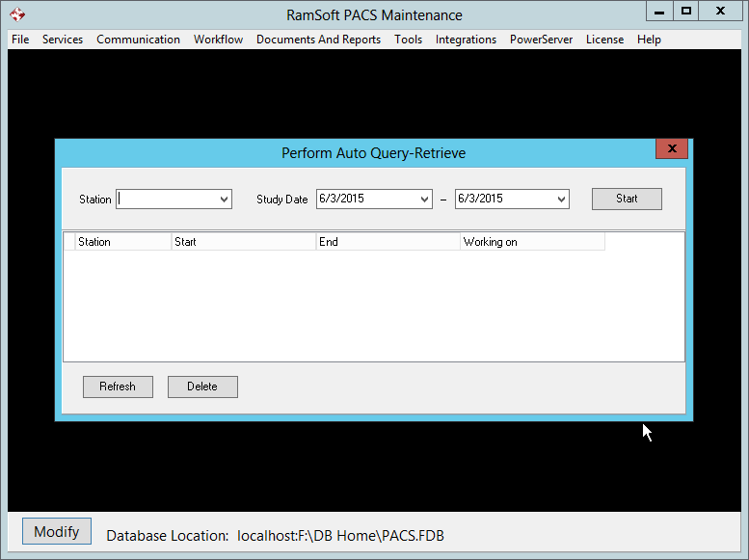Open Documents And Reports menu
The image size is (749, 560).
tap(318, 40)
